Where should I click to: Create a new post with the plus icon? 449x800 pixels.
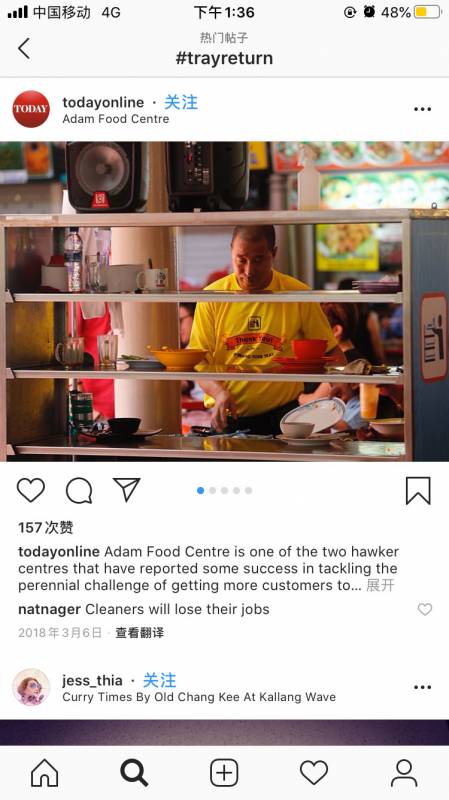(224, 773)
